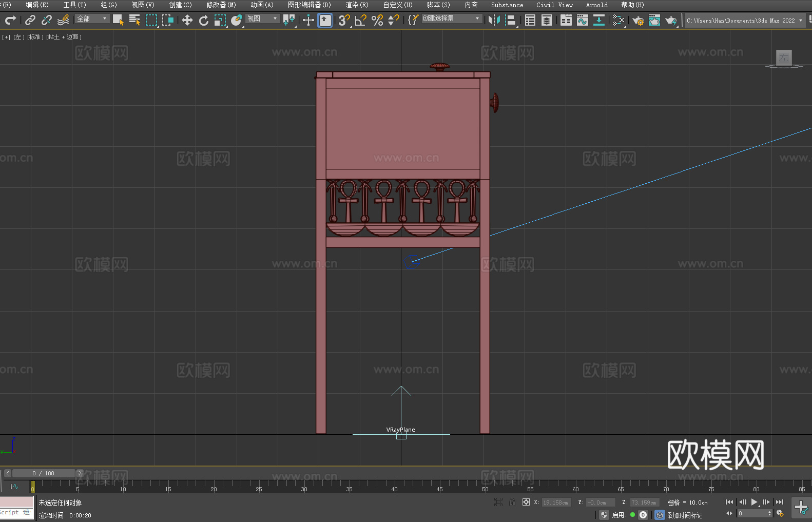Viewport: 812px width, 522px height.
Task: Click the X coordinate field
Action: 556,502
